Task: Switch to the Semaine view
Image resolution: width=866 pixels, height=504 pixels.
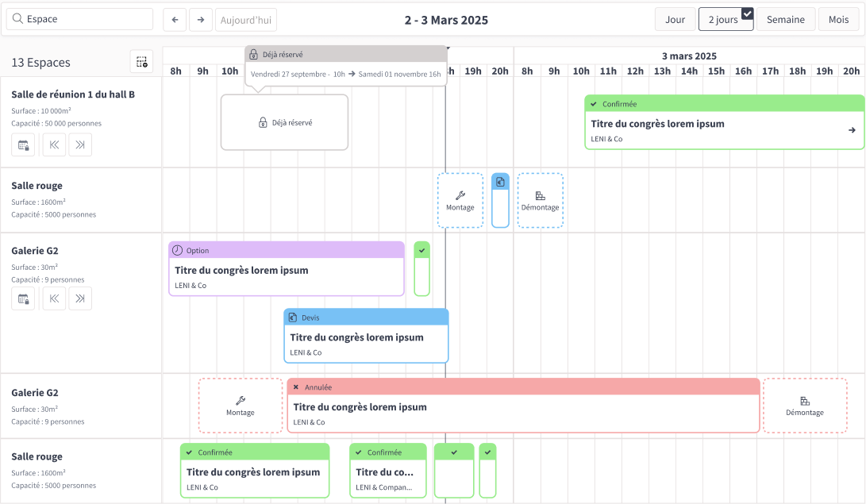Action: (x=785, y=20)
